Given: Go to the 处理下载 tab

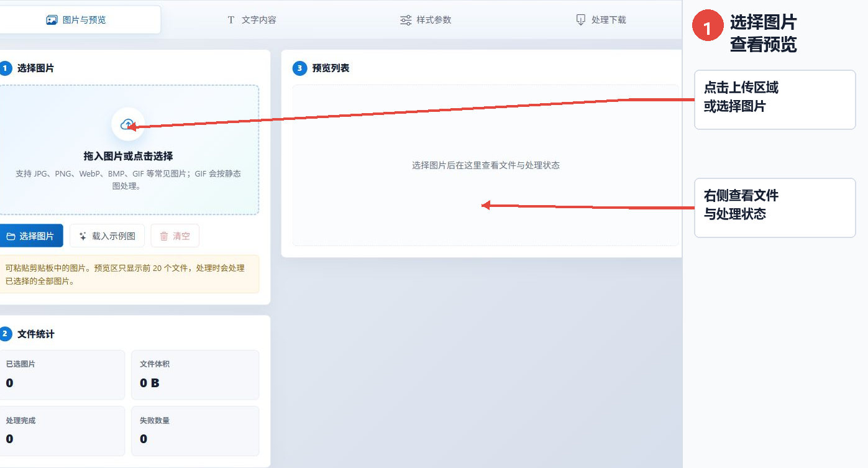Looking at the screenshot, I should click(x=601, y=20).
